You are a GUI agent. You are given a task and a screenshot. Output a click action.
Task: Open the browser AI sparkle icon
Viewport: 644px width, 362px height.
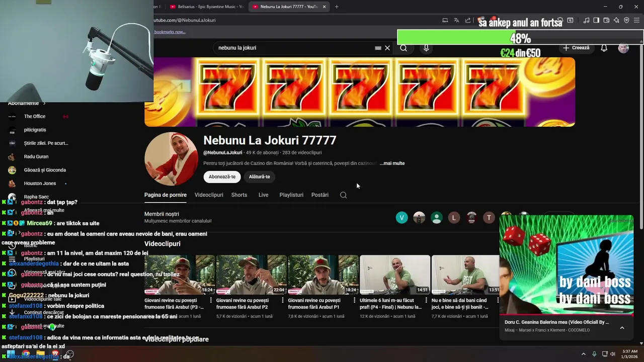pyautogui.click(x=616, y=20)
